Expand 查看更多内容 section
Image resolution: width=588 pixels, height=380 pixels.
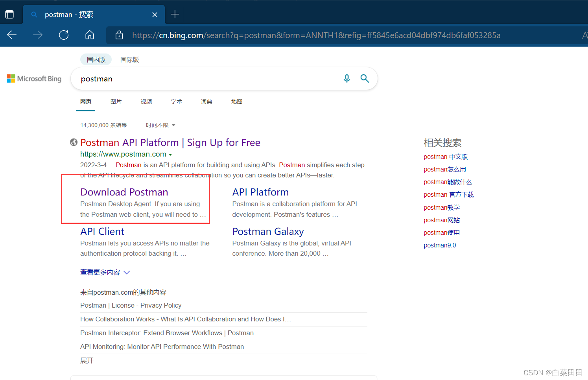tap(105, 272)
